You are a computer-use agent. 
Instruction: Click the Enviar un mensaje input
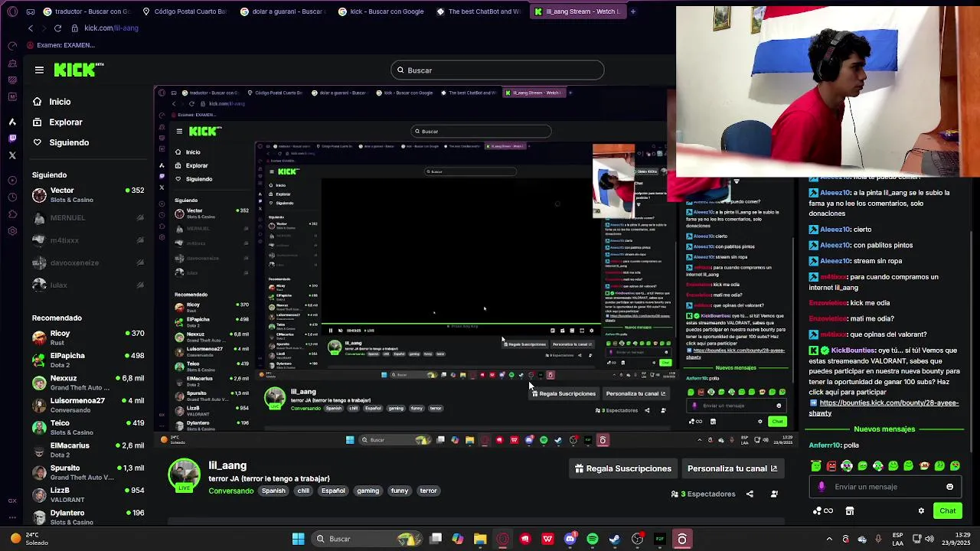(884, 487)
